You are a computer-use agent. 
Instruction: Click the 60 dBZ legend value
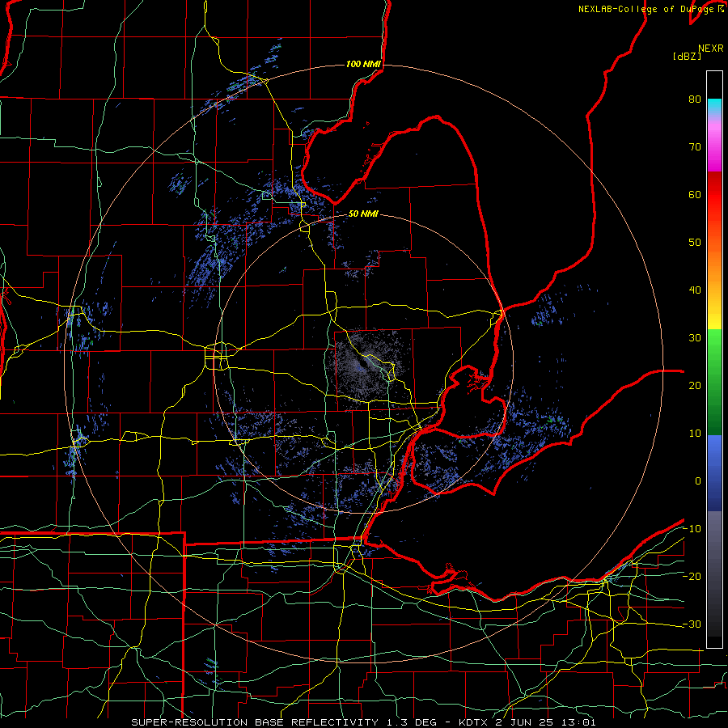click(x=695, y=194)
